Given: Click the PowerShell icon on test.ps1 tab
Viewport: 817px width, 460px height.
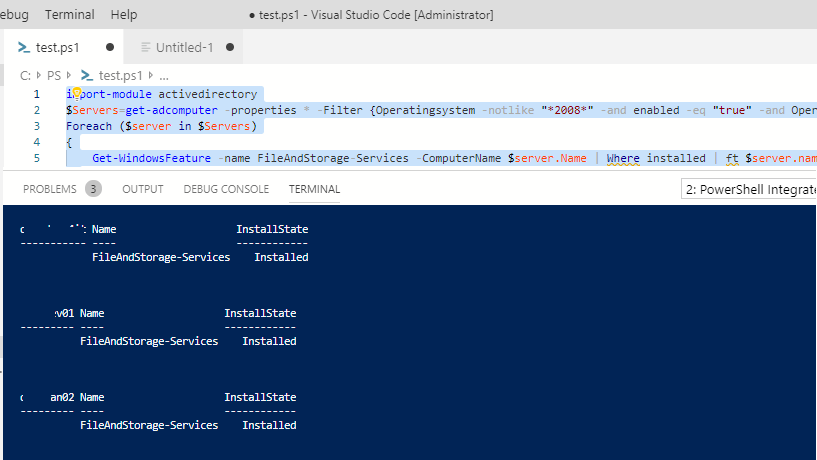Looking at the screenshot, I should [23, 47].
